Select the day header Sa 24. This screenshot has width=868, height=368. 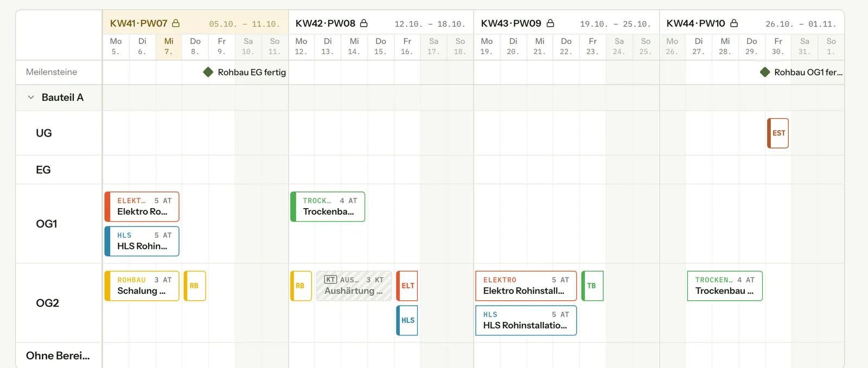point(619,47)
